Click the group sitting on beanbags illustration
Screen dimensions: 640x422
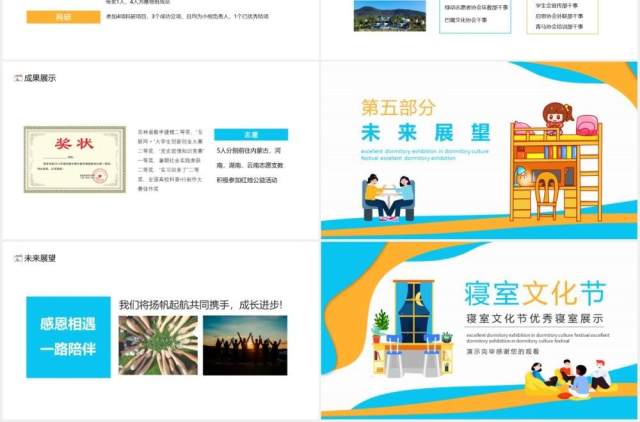(x=570, y=379)
